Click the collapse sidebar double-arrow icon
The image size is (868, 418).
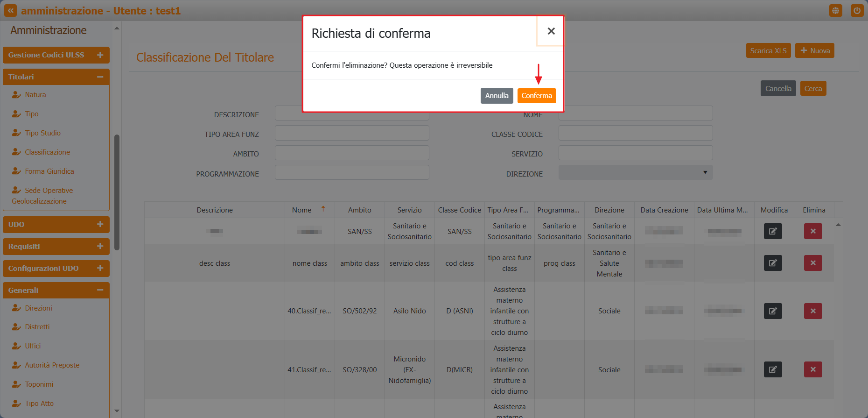click(10, 10)
